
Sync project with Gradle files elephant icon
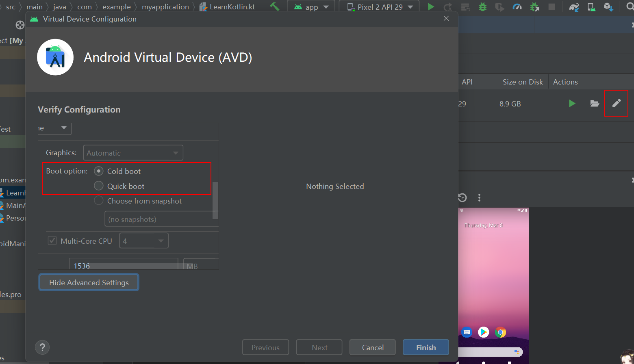click(x=574, y=6)
